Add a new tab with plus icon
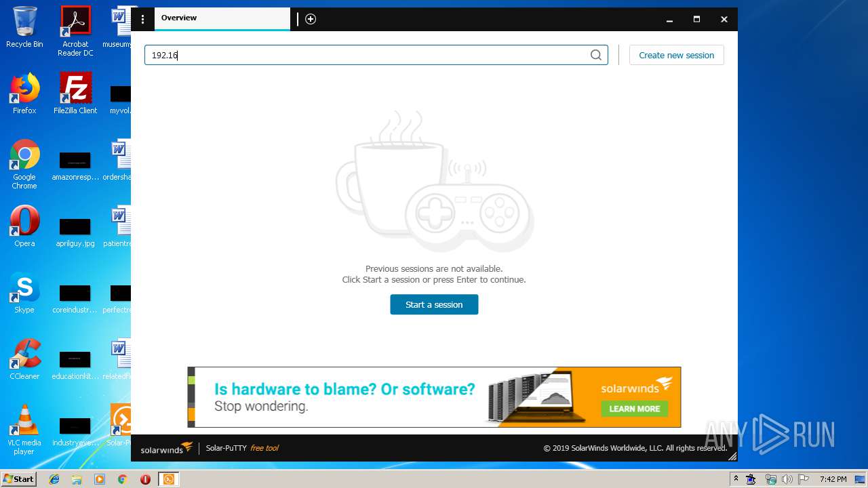 pyautogui.click(x=311, y=19)
